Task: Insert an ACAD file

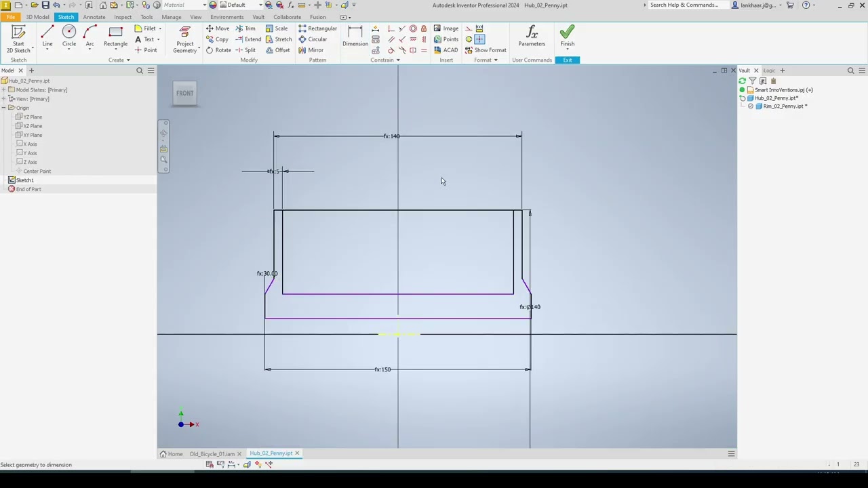Action: tap(446, 50)
